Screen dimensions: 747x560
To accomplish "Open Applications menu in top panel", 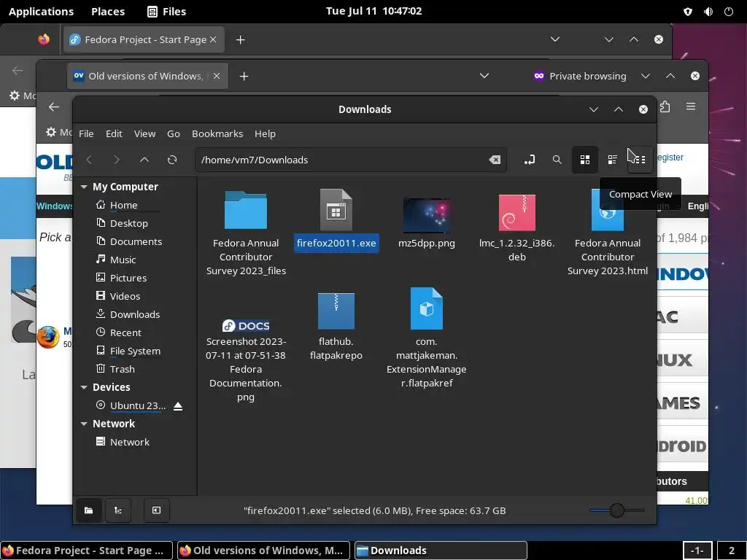I will point(41,12).
